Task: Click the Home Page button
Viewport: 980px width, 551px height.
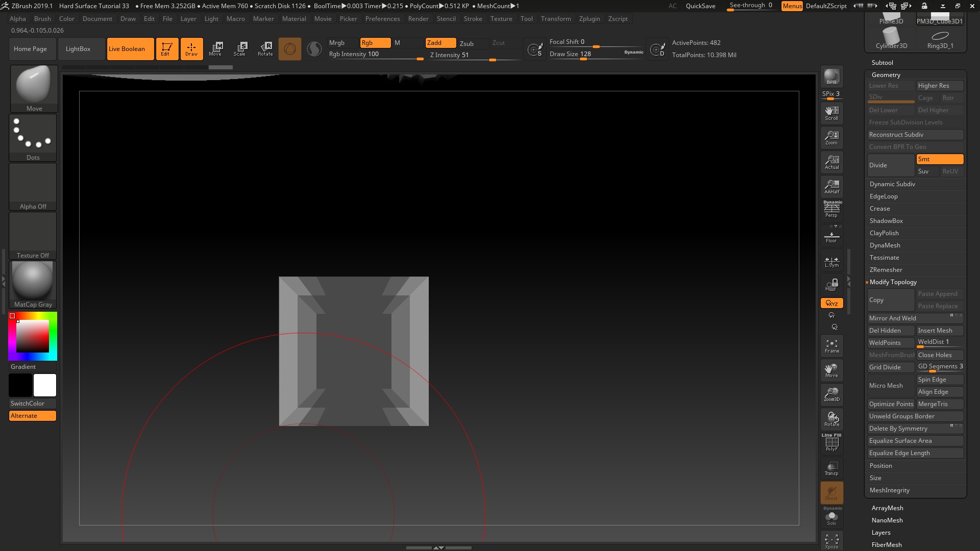Action: coord(33,49)
